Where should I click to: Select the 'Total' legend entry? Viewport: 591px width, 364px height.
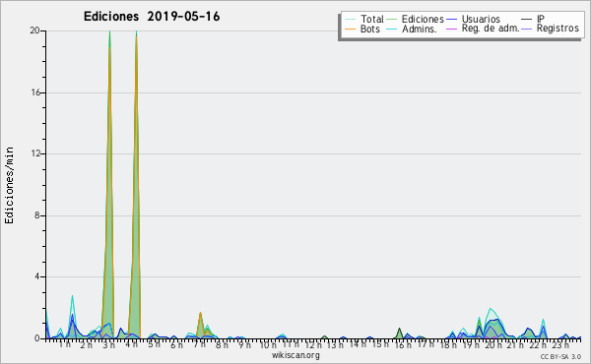372,19
